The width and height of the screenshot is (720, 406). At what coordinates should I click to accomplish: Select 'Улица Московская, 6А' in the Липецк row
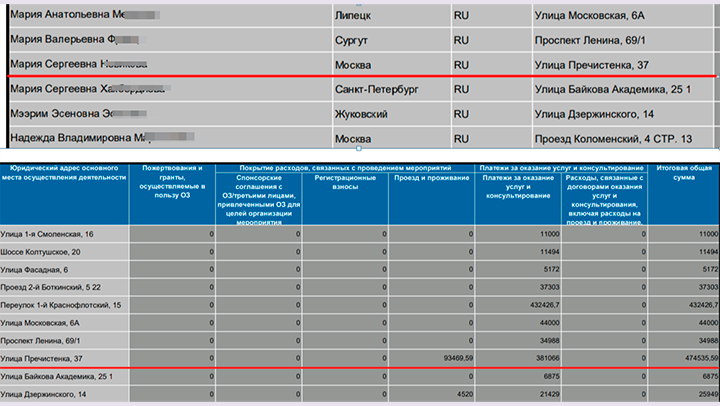pyautogui.click(x=590, y=16)
